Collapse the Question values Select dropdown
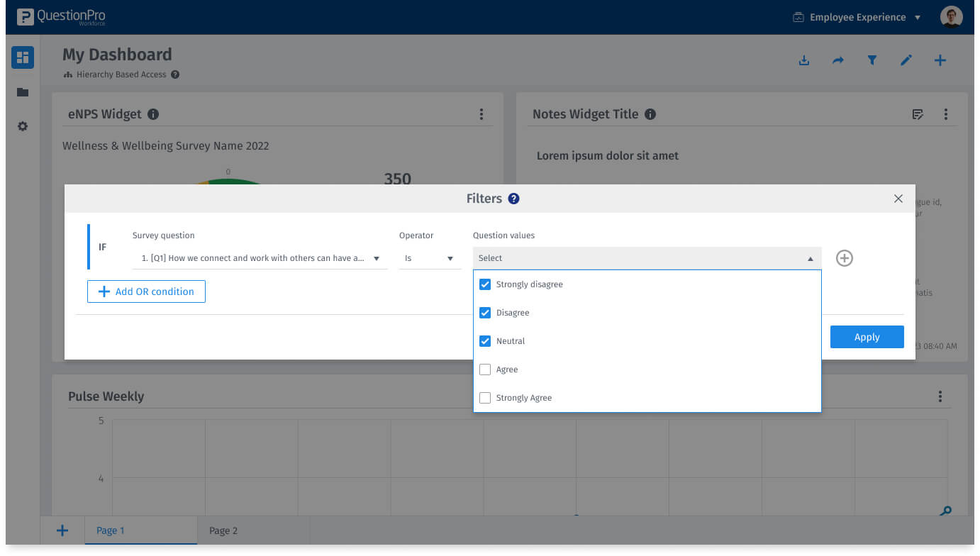The width and height of the screenshot is (980, 556). coord(810,258)
